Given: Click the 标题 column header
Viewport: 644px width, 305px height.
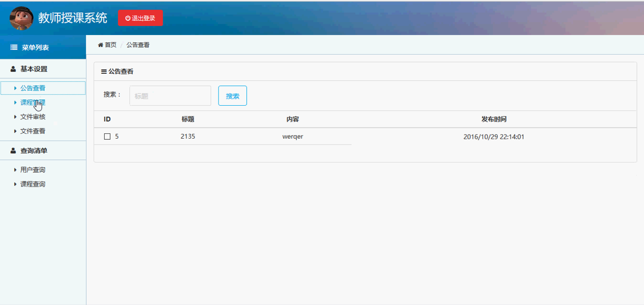Looking at the screenshot, I should tap(188, 120).
